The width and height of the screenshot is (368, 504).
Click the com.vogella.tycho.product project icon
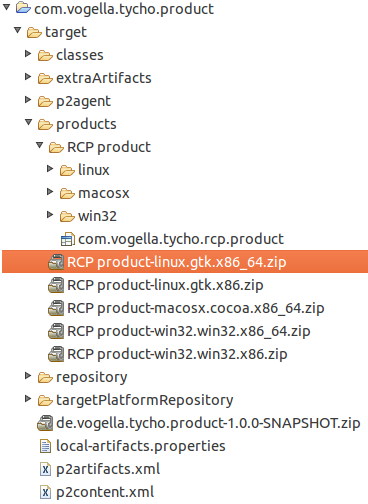point(23,8)
